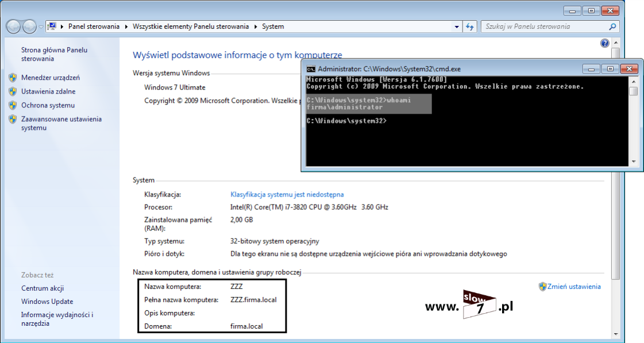Select the Panel sterowania breadcrumb item
This screenshot has width=644, height=343.
click(x=94, y=26)
